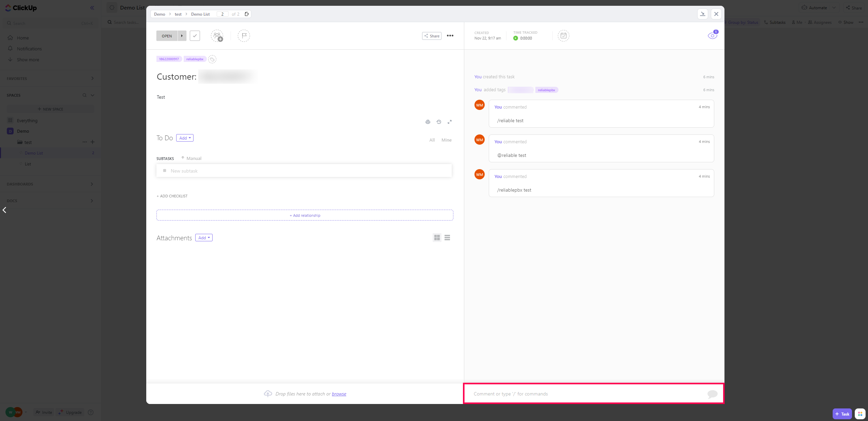Select the Mine filter tab
Screen dimensions: 868x421
tap(447, 140)
